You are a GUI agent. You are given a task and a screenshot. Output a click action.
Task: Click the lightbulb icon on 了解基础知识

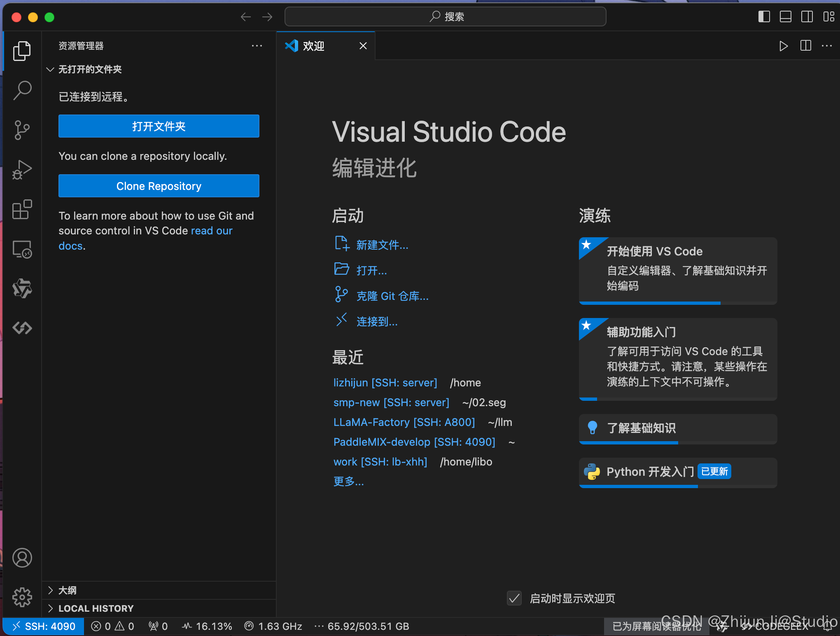592,428
